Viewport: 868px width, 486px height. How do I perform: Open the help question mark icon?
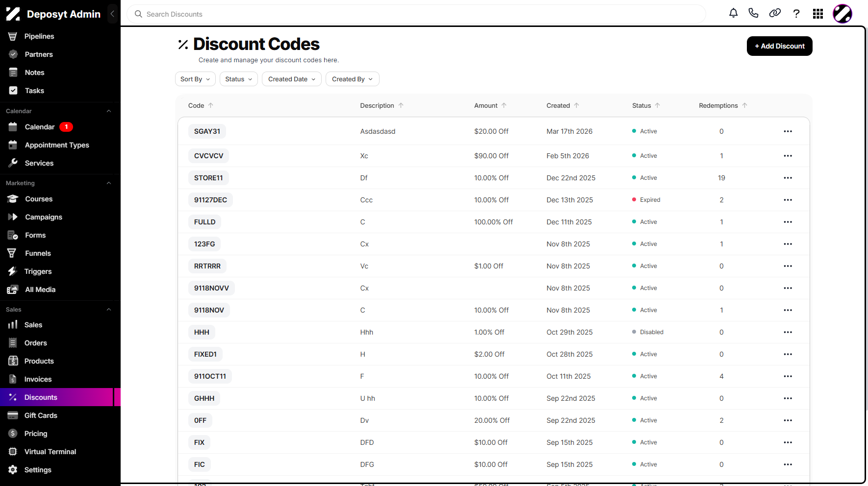click(796, 14)
